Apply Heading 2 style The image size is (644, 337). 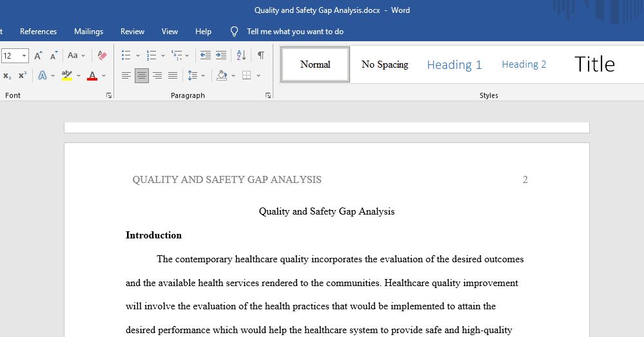pyautogui.click(x=524, y=64)
